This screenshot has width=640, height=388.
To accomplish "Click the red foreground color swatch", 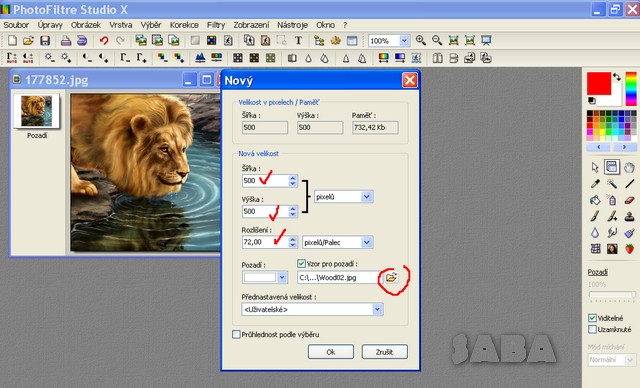I will (598, 83).
